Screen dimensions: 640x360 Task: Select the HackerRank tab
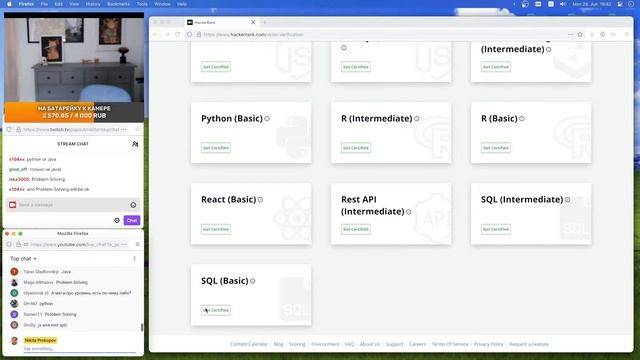click(x=222, y=22)
